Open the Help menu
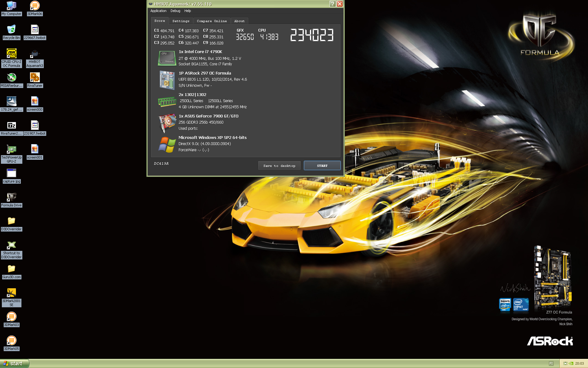Screen dimensions: 588x368 [x=187, y=11]
